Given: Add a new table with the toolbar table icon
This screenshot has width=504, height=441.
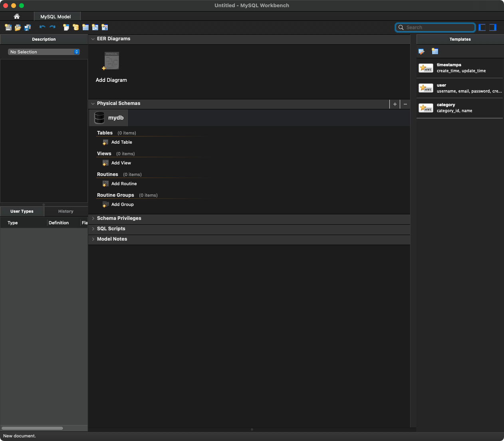Looking at the screenshot, I should (85, 28).
